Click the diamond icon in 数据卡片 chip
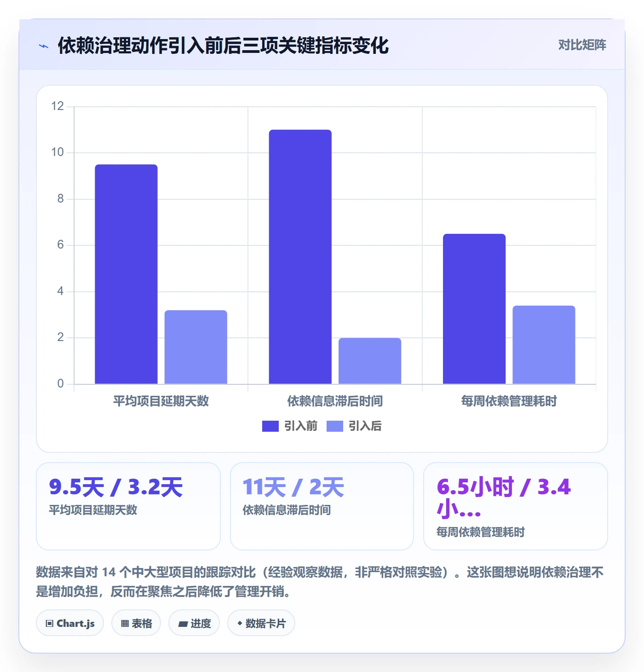This screenshot has height=672, width=644. point(240,623)
